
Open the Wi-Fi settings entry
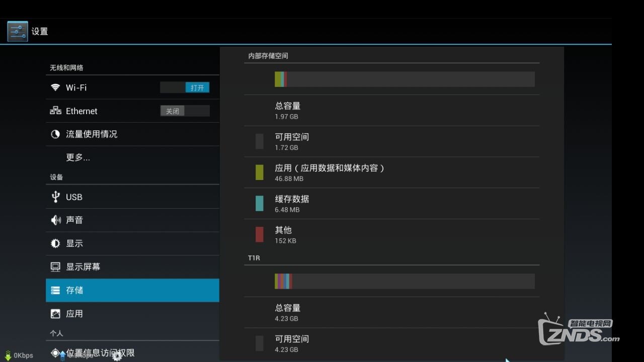(132, 87)
